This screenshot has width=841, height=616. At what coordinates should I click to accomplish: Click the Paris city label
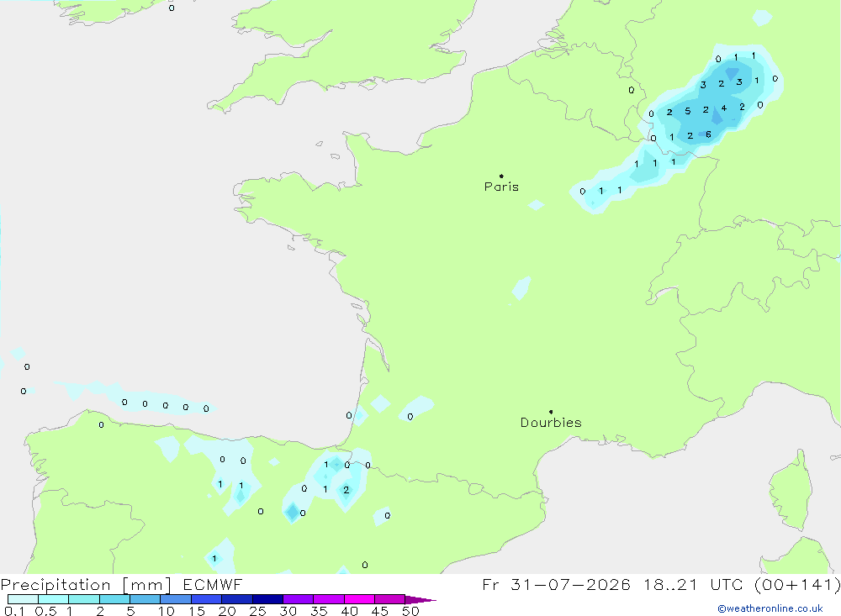501,187
